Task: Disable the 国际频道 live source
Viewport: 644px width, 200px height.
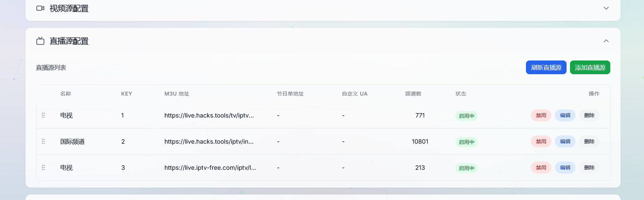Action: tap(541, 142)
